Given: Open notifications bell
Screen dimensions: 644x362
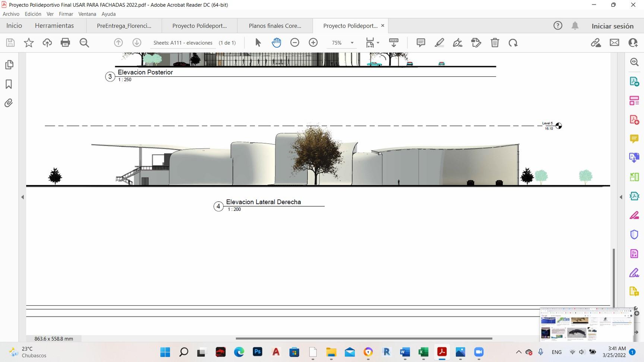Looking at the screenshot, I should (x=575, y=26).
